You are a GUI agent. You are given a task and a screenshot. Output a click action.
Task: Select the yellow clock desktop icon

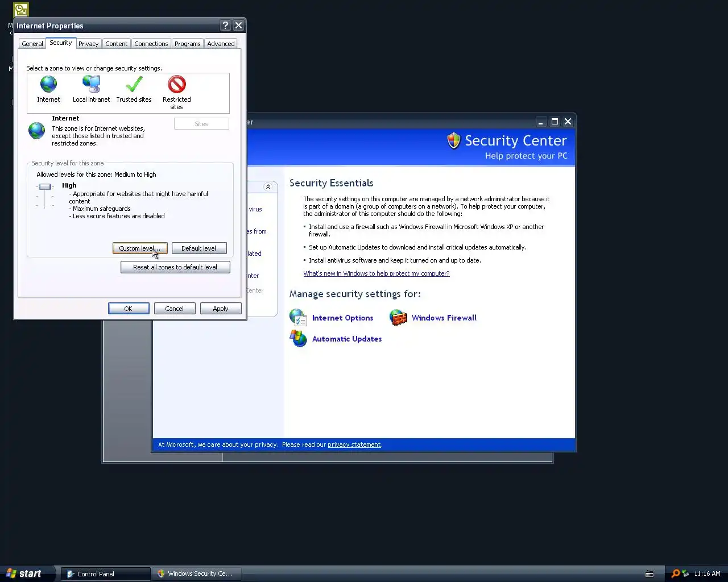[21, 10]
